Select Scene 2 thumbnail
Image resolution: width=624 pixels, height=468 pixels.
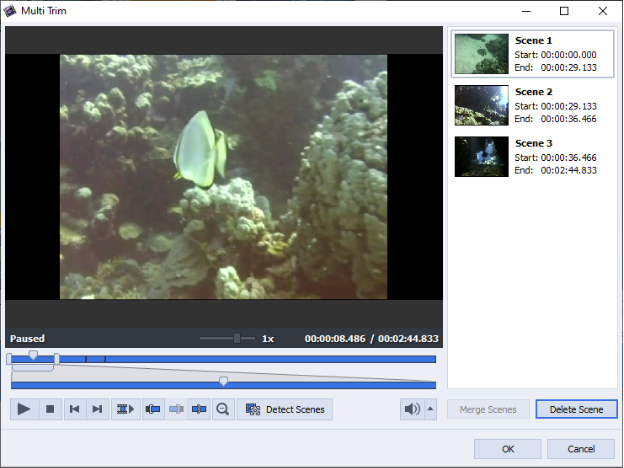pos(482,105)
